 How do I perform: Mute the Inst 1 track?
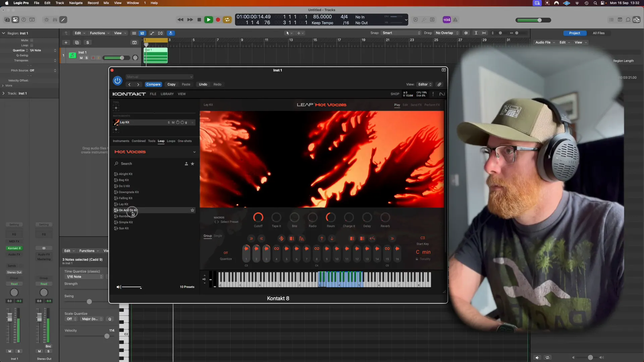click(x=81, y=58)
